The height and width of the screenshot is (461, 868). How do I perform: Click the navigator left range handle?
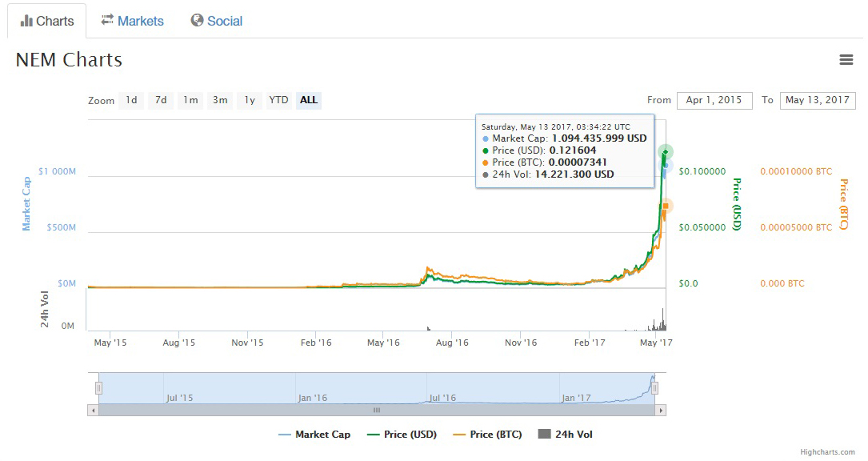pos(98,388)
